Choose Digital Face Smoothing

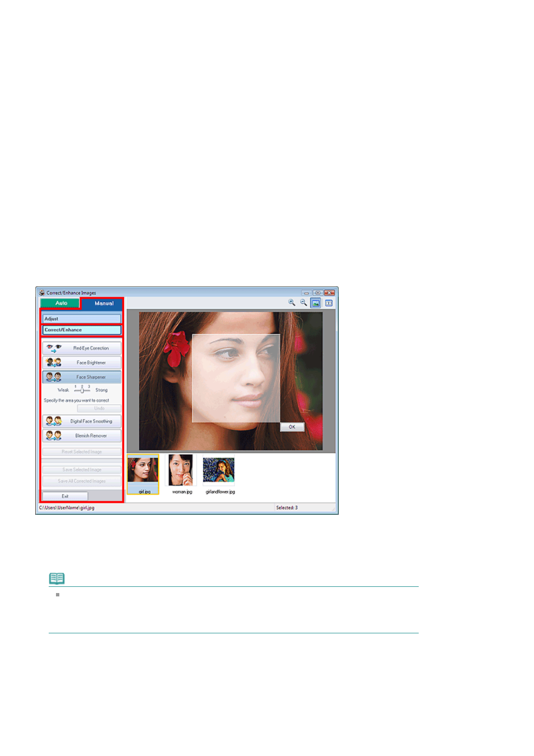[x=82, y=421]
